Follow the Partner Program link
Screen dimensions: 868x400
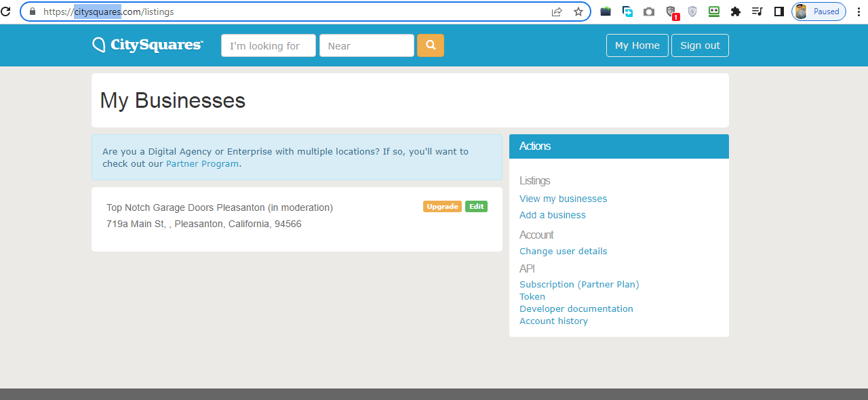[x=202, y=163]
